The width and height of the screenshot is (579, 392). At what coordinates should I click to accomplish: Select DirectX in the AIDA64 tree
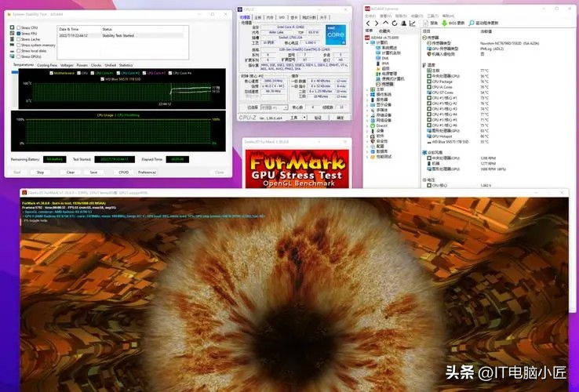pos(379,126)
